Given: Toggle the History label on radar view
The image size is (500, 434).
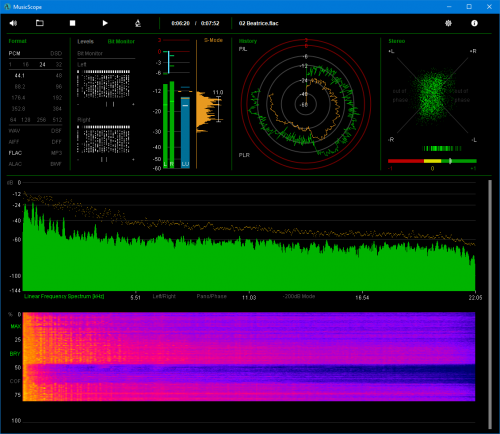Looking at the screenshot, I should [x=248, y=41].
